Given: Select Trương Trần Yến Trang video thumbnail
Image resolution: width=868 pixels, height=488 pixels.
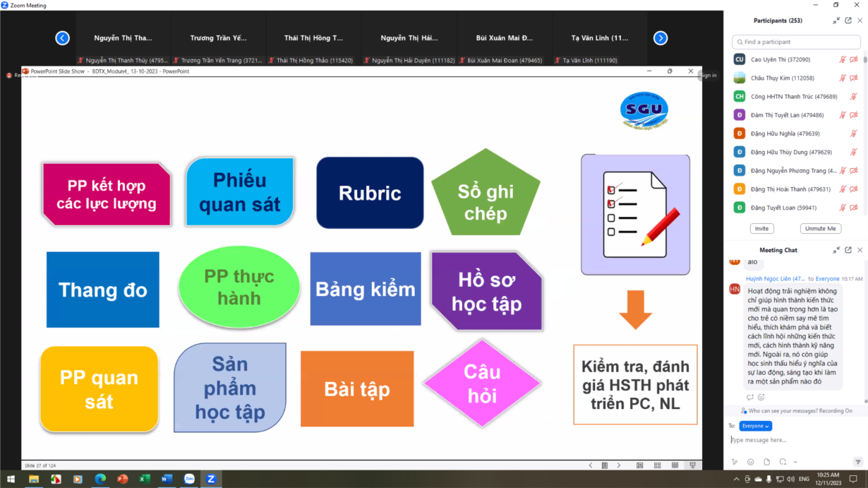Looking at the screenshot, I should (218, 38).
